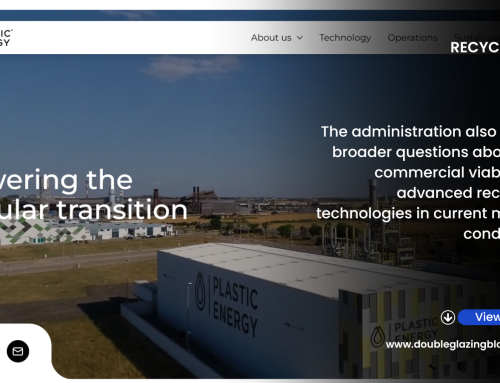Click 'The administration also' overlay text

[x=409, y=131]
